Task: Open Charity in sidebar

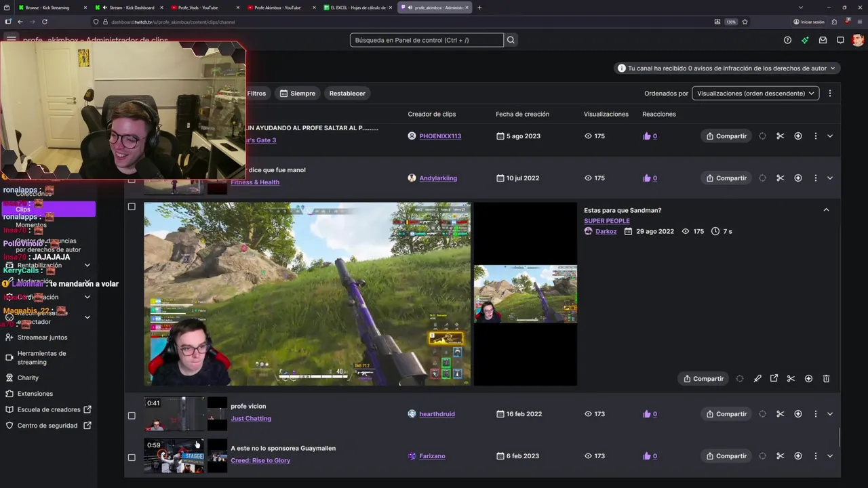Action: coord(28,378)
